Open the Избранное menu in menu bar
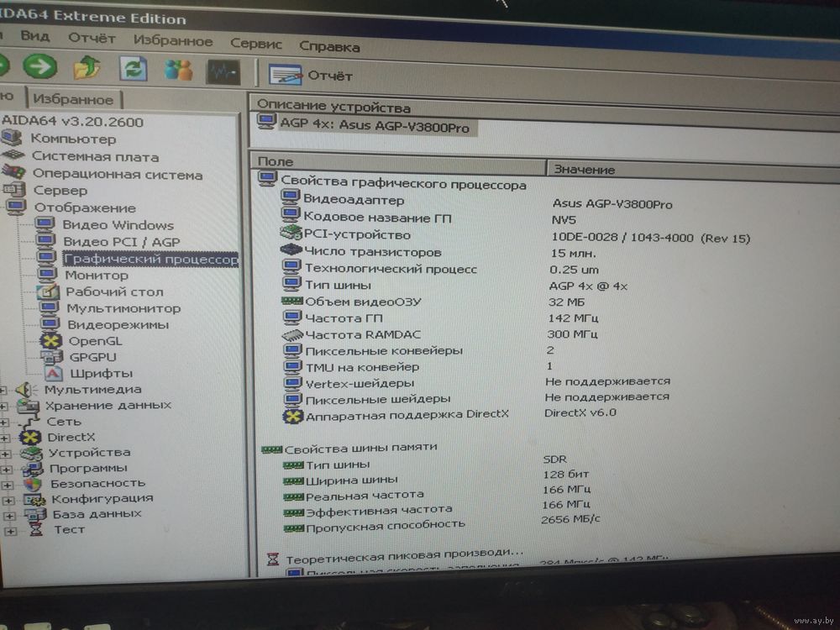Image resolution: width=840 pixels, height=630 pixels. [x=173, y=40]
